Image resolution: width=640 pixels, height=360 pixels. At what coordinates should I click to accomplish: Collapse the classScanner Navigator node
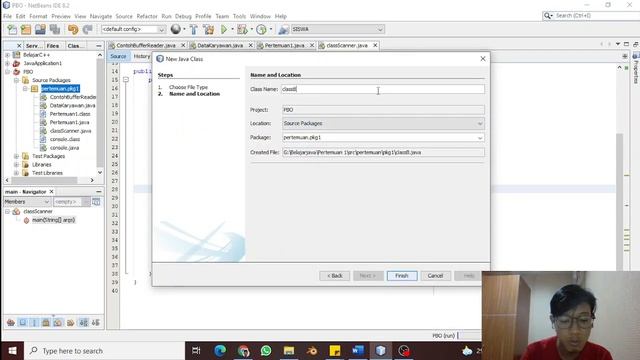point(7,211)
